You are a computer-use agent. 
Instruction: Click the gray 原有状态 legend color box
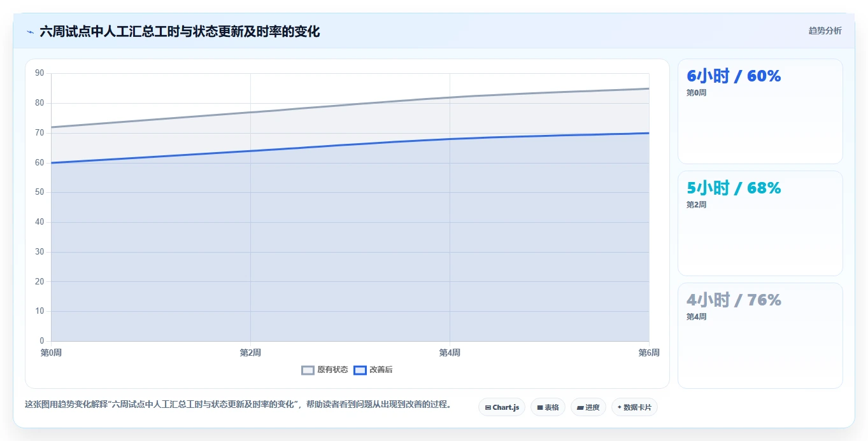click(x=308, y=370)
